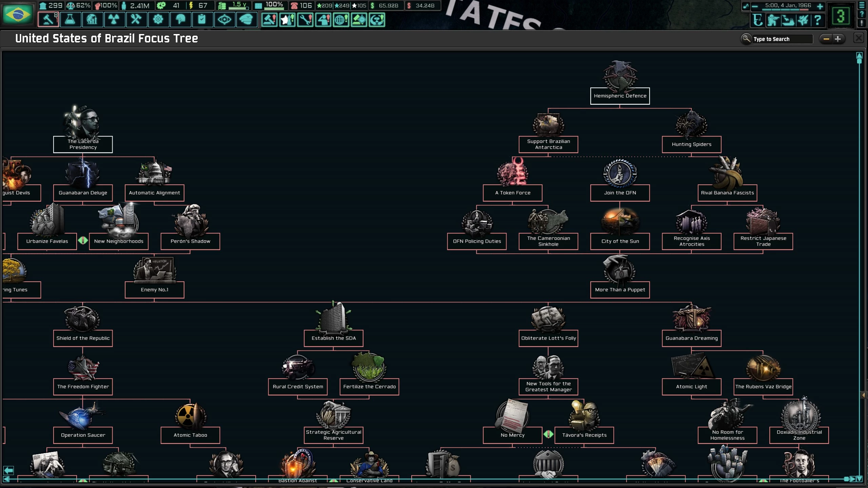Select the Hemispheric Defence focus
Viewport: 868px width, 488px height.
[x=620, y=96]
